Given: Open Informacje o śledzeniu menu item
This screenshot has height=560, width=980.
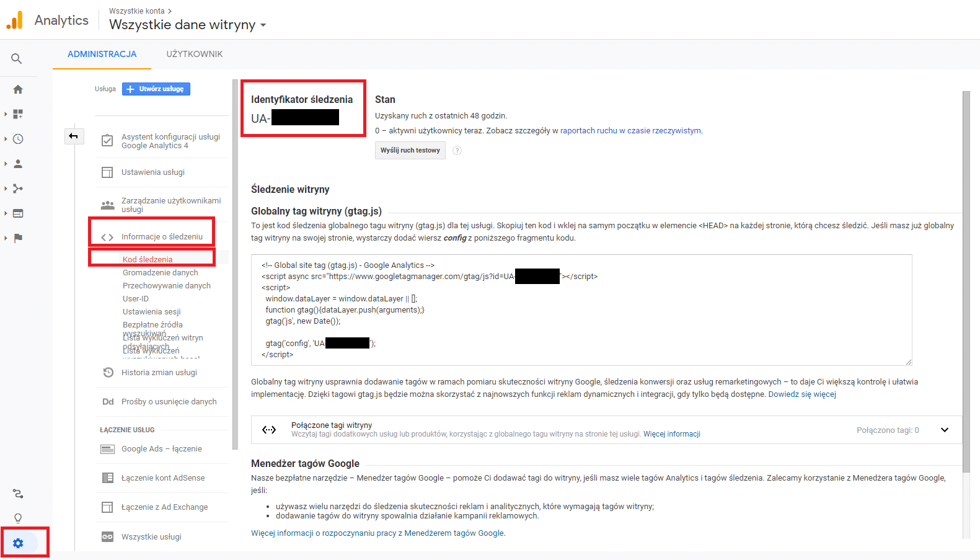Looking at the screenshot, I should (x=162, y=237).
